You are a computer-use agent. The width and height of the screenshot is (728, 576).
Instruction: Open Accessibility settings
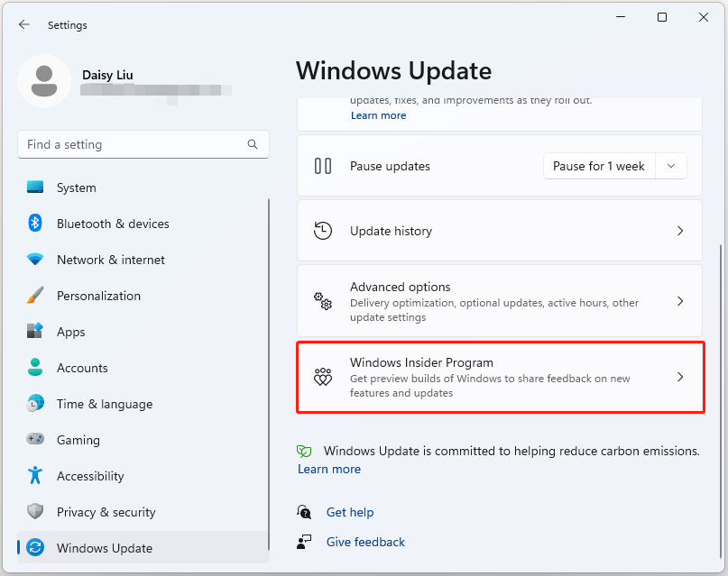[90, 476]
